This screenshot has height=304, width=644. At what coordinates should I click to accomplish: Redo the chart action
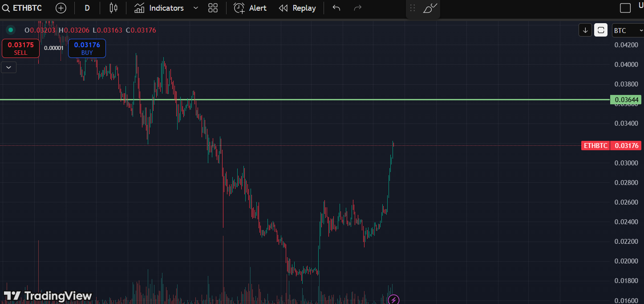coord(357,8)
